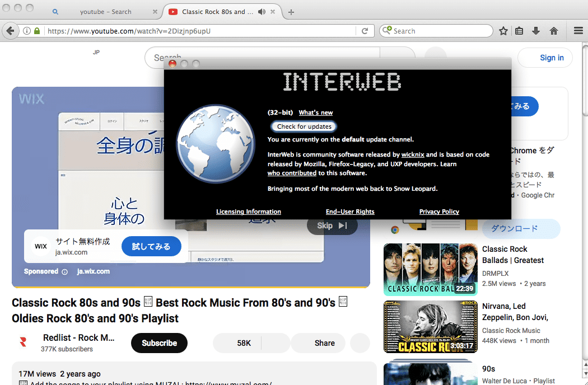This screenshot has height=385, width=588.
Task: Sign in to YouTube
Action: coord(545,58)
